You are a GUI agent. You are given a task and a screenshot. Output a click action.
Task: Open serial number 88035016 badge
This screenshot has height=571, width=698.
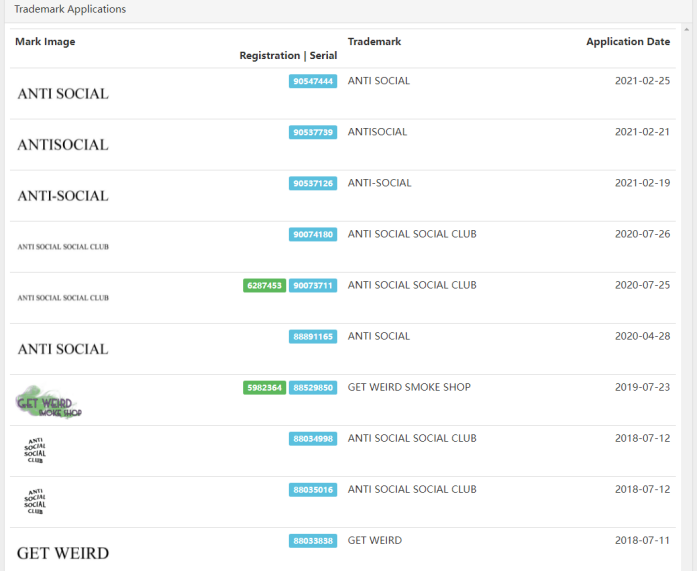coord(312,490)
